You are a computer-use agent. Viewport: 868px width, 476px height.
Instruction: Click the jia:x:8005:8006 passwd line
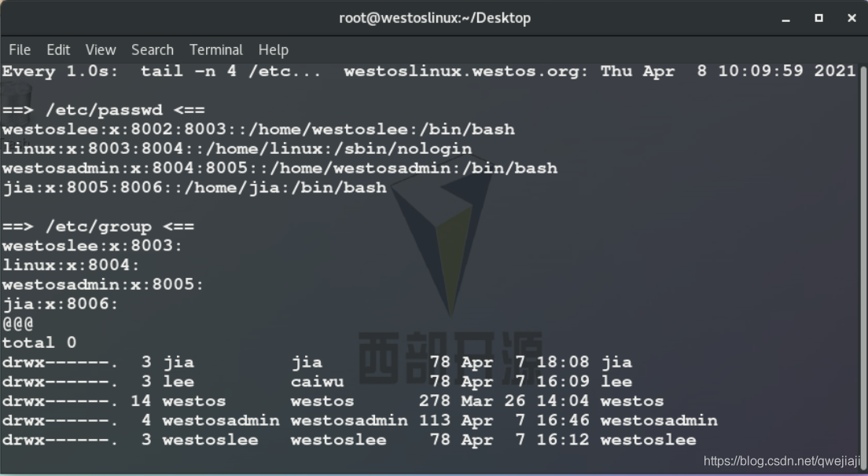tap(194, 188)
